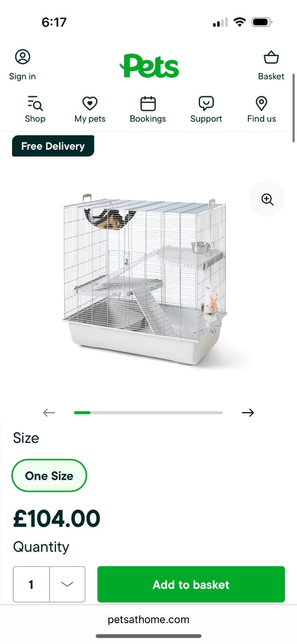Tap the Shop search icon

coord(35,103)
